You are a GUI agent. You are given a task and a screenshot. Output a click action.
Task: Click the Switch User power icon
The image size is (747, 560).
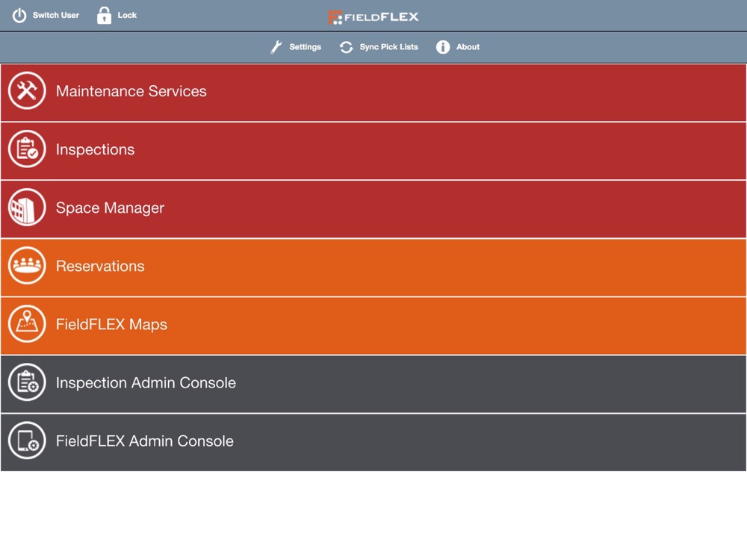(19, 16)
